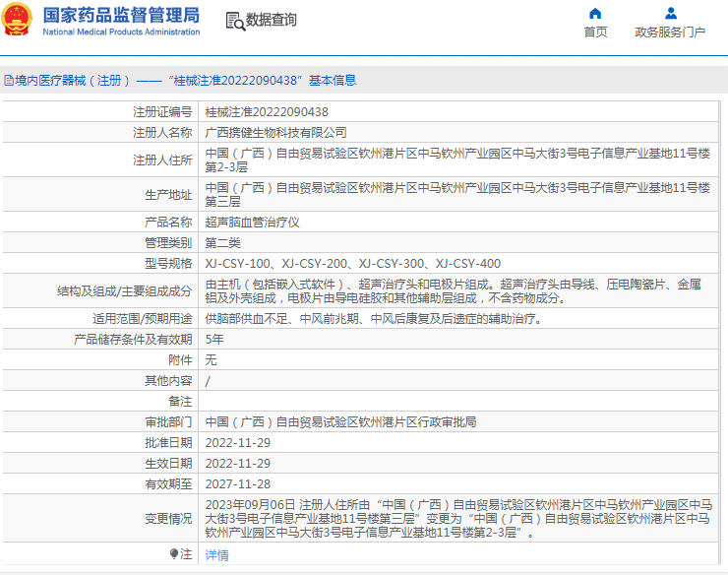Click the 备注 row label
This screenshot has width=728, height=575.
tap(180, 401)
